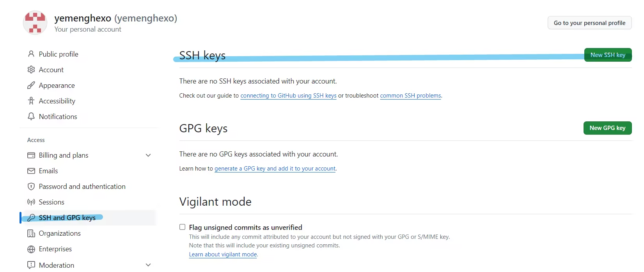Click the Sessions broadcast icon
The image size is (644, 272).
(x=31, y=202)
